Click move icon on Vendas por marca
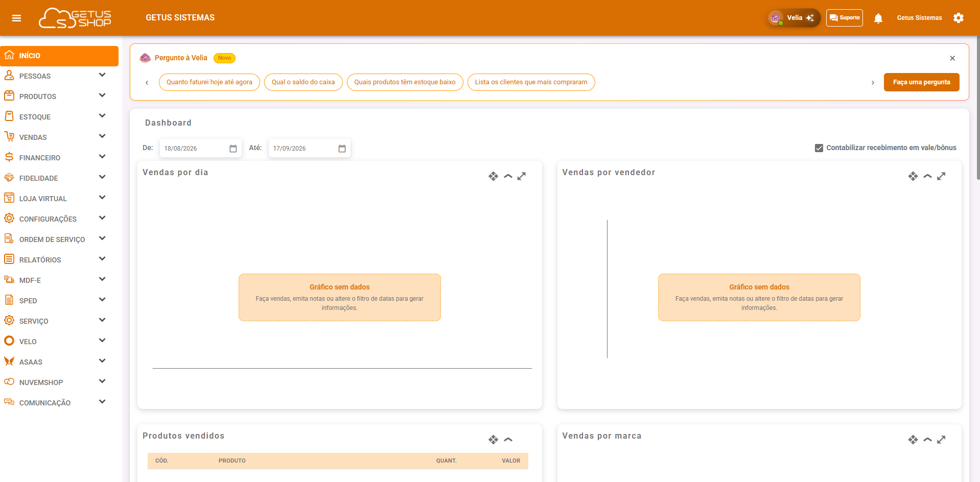 point(913,440)
